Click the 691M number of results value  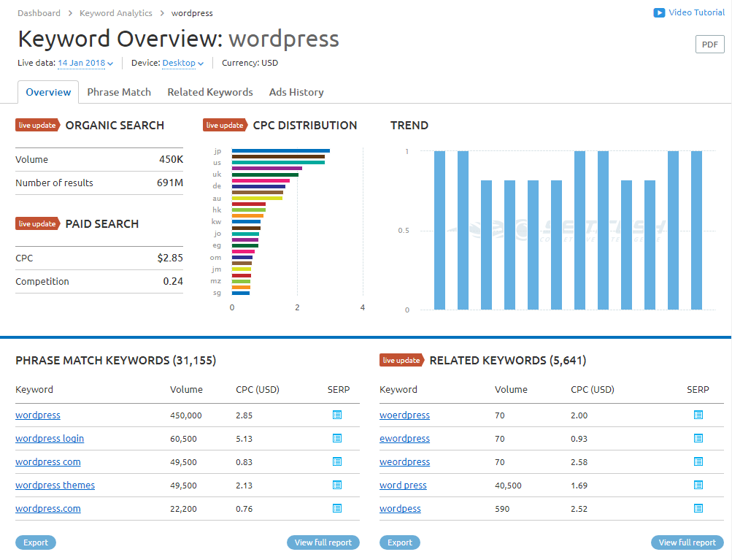170,183
